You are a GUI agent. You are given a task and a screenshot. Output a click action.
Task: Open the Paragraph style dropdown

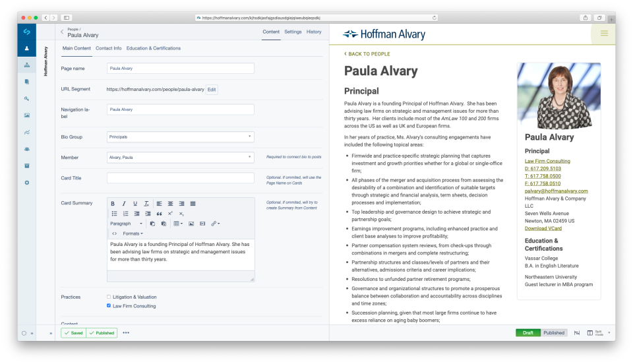coord(126,224)
